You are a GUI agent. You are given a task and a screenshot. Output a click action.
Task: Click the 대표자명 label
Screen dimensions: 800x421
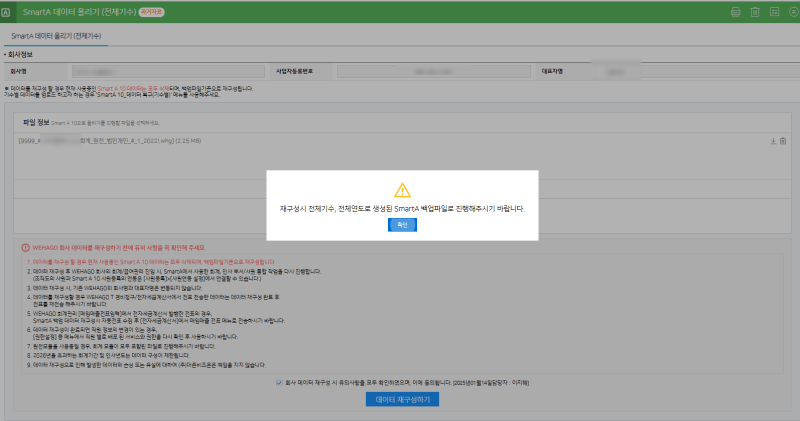coord(552,71)
